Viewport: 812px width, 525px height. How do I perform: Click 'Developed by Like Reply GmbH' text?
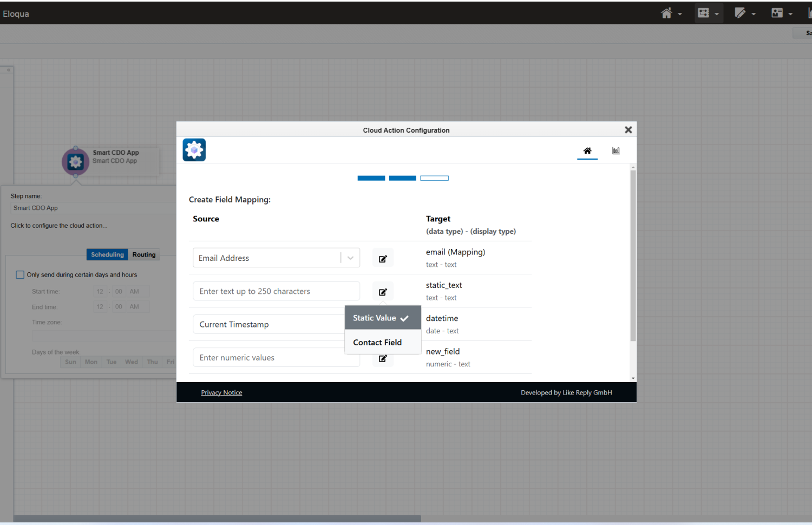pos(566,393)
